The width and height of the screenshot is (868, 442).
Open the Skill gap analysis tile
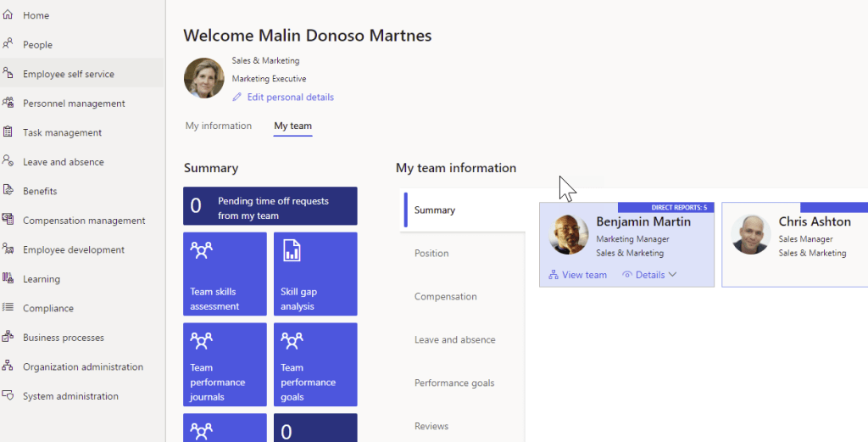coord(315,273)
